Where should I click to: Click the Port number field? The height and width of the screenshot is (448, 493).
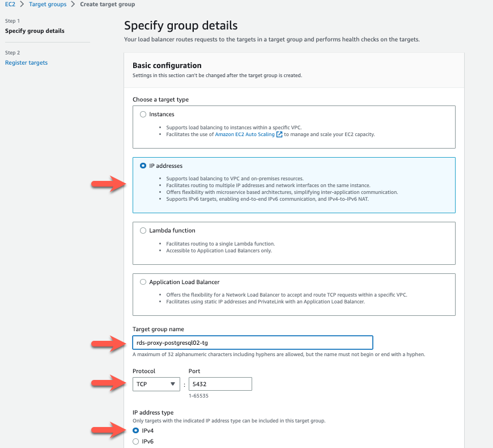[x=220, y=384]
